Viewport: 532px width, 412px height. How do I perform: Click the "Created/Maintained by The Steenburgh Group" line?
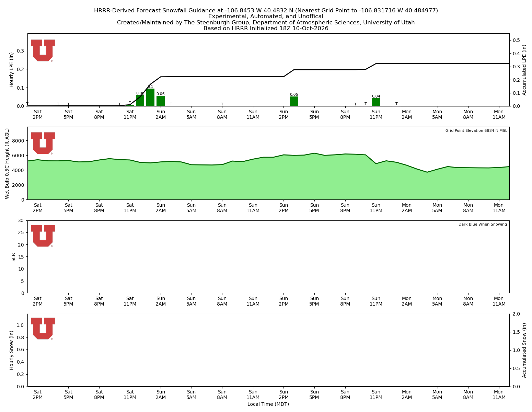point(266,23)
